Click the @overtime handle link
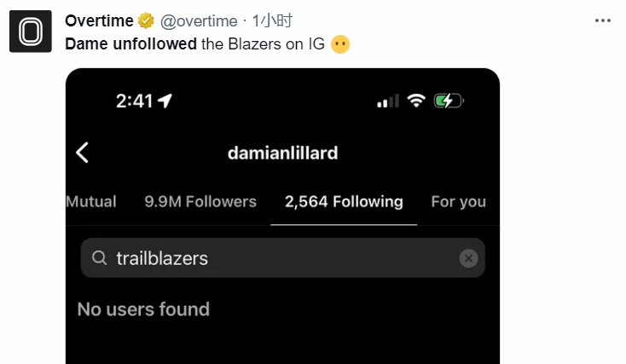 (199, 21)
